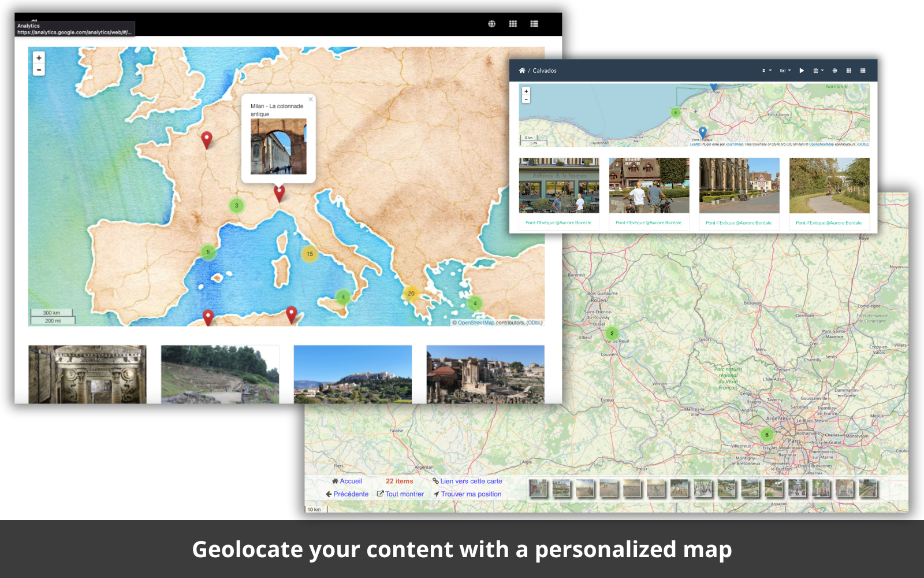Switch to map view in Calvados toolbar

(x=835, y=70)
